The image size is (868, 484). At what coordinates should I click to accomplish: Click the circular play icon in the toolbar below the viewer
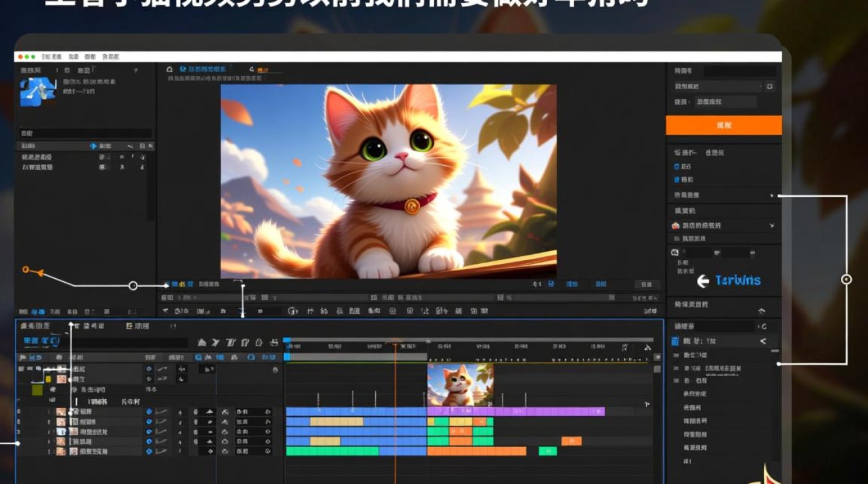(x=293, y=311)
